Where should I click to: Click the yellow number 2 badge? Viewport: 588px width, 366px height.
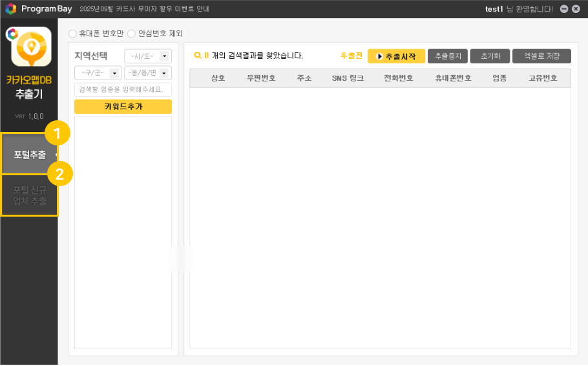click(x=60, y=173)
